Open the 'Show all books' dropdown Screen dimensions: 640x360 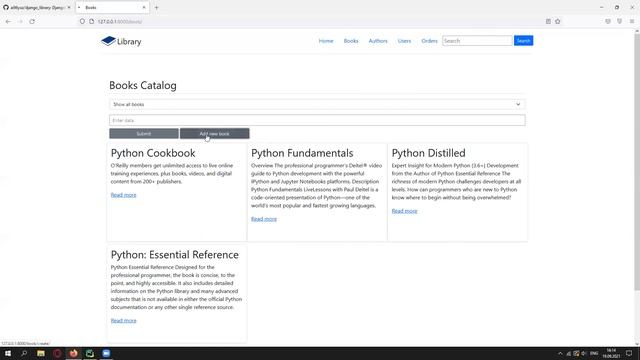click(x=317, y=104)
